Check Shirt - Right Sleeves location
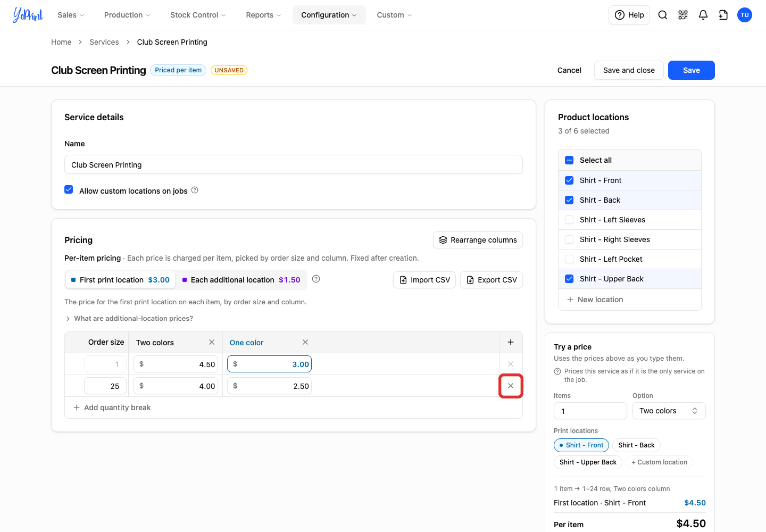Image resolution: width=766 pixels, height=532 pixels. 569,239
